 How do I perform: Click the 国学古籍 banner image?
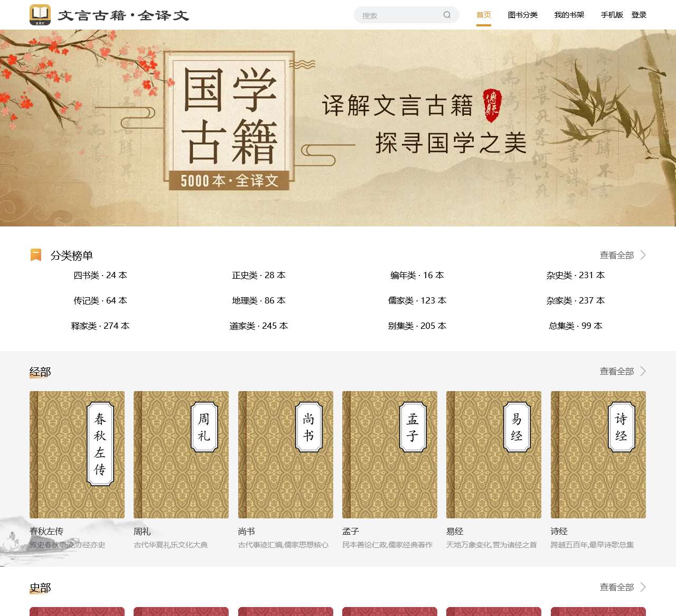[338, 128]
